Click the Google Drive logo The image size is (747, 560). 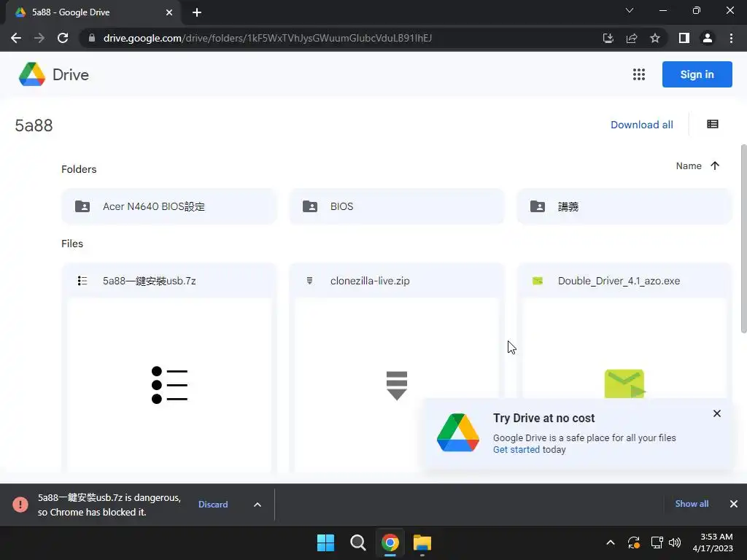[x=32, y=74]
